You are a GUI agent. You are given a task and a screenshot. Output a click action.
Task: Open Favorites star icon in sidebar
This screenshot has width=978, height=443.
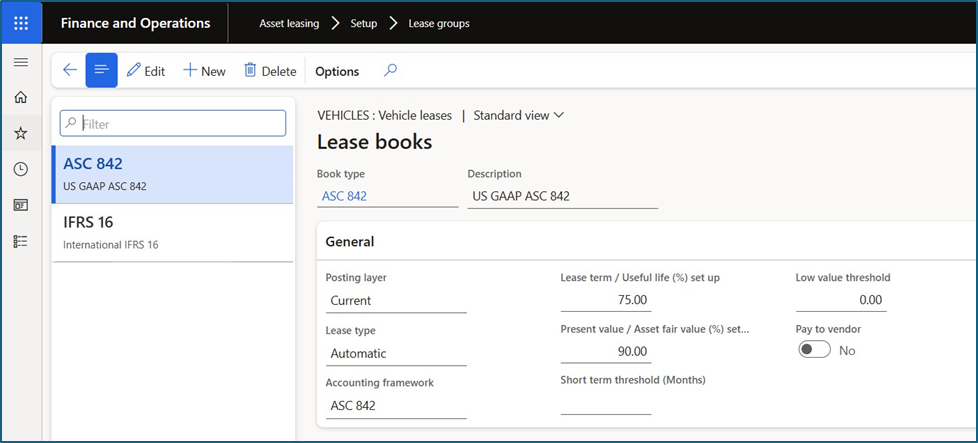coord(20,133)
